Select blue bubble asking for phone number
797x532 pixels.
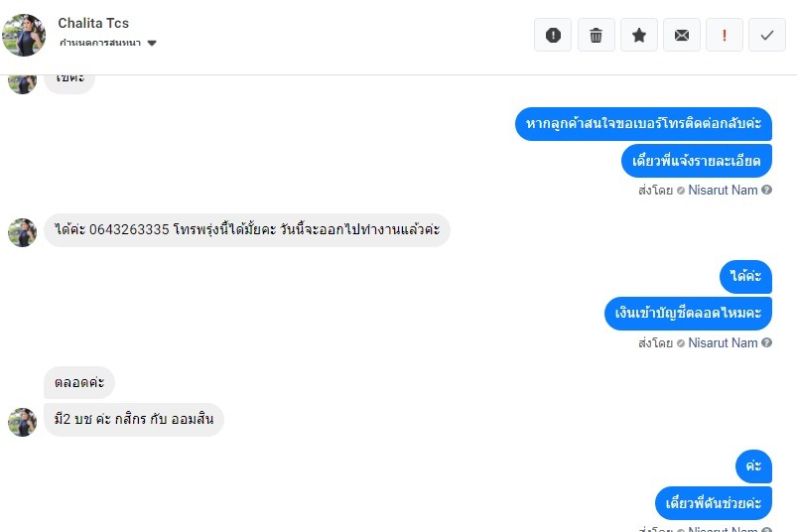point(643,124)
